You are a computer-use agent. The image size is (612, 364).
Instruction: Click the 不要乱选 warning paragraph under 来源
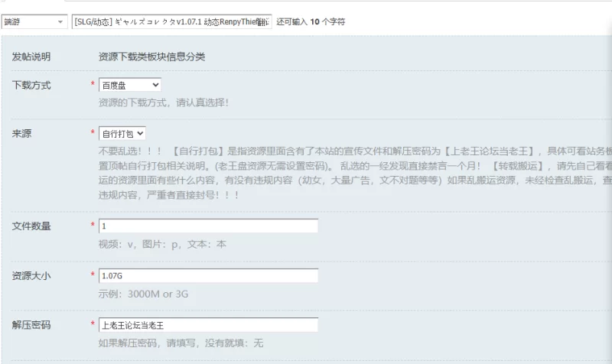tap(355, 173)
